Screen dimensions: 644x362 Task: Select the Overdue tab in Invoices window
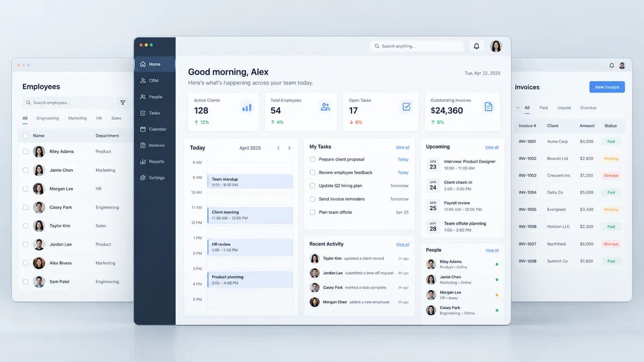pos(588,108)
